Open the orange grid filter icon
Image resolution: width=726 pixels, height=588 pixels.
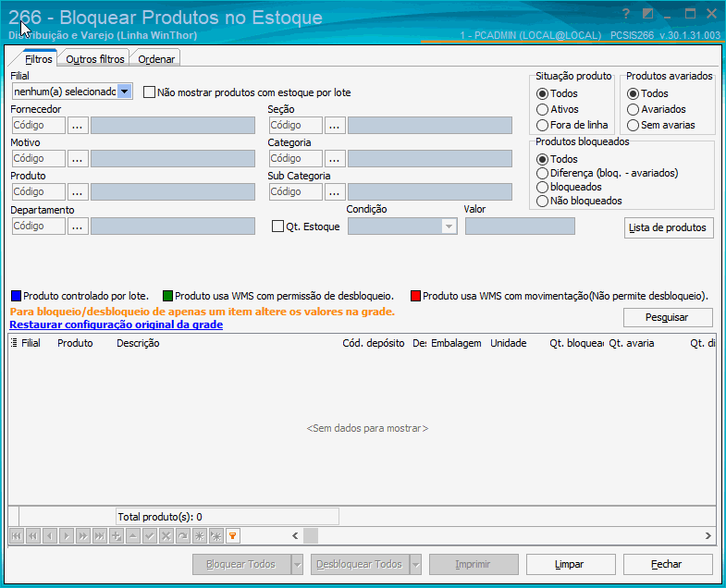pyautogui.click(x=233, y=536)
